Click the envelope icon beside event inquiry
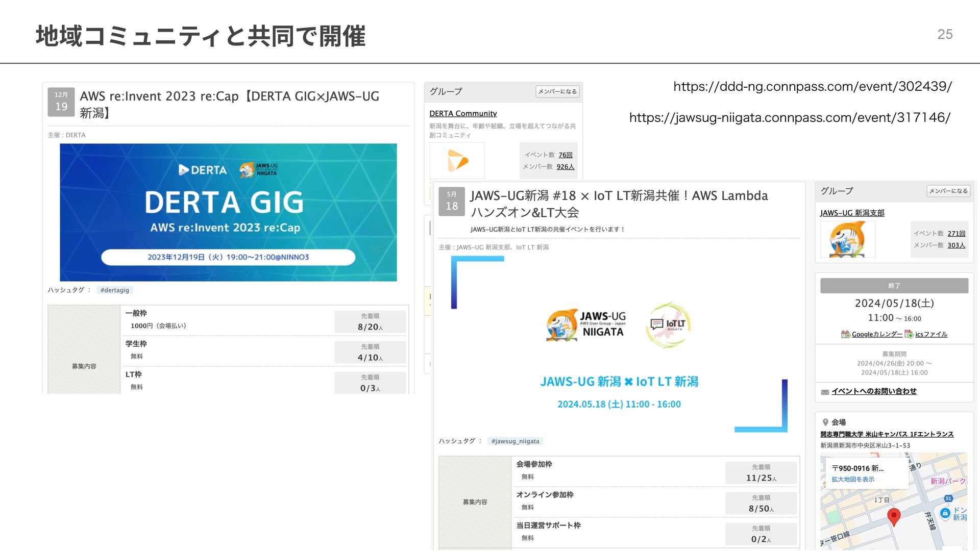Viewport: 980px width, 551px height. coord(825,392)
